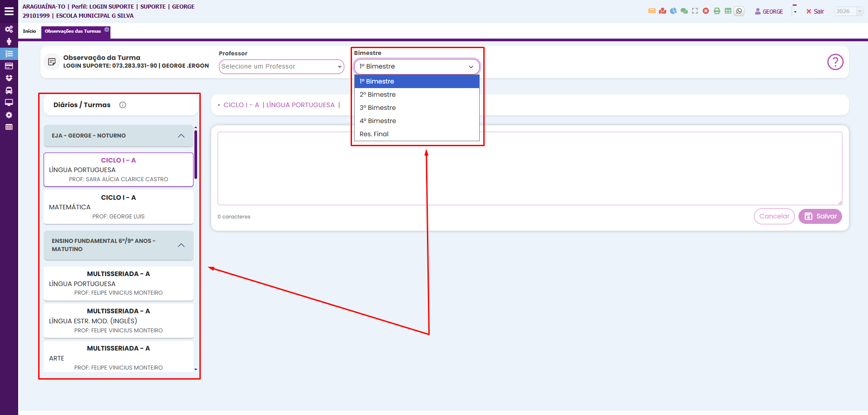
Task: Click the map marker icon in top bar
Action: click(x=663, y=11)
